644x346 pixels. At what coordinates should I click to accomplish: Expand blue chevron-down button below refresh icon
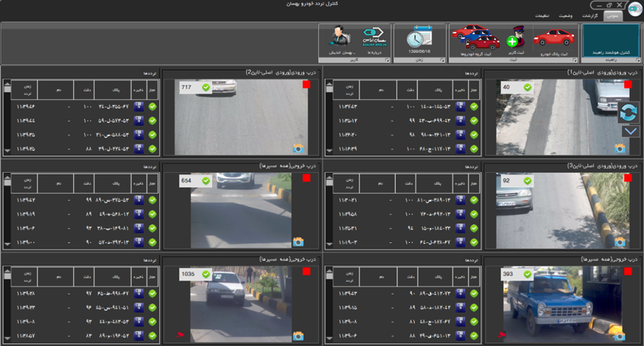[630, 131]
